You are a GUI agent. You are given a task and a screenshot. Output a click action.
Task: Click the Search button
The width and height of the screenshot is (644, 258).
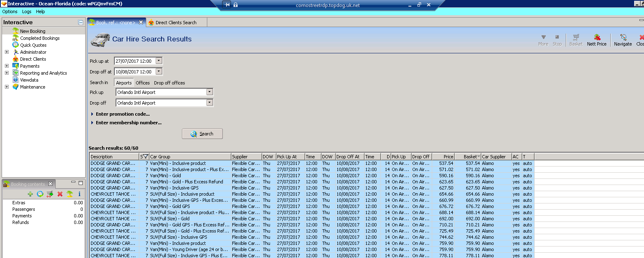(202, 134)
